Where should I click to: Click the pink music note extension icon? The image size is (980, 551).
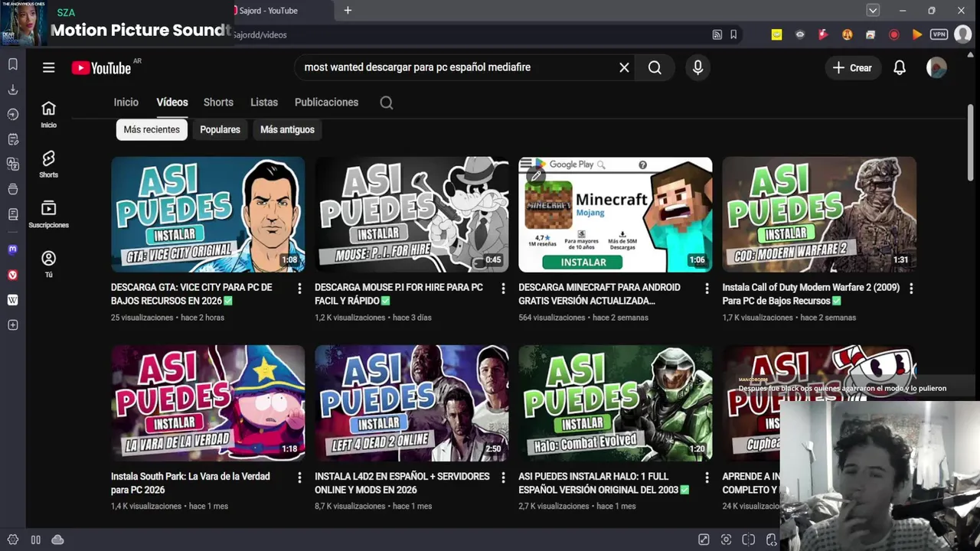point(823,34)
